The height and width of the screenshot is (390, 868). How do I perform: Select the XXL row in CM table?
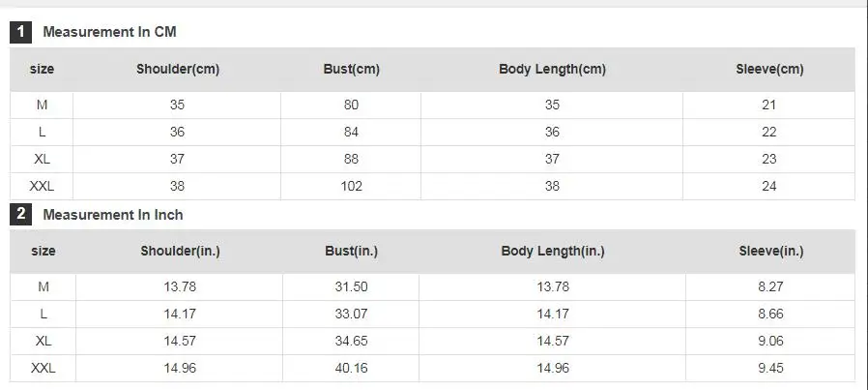(x=432, y=186)
